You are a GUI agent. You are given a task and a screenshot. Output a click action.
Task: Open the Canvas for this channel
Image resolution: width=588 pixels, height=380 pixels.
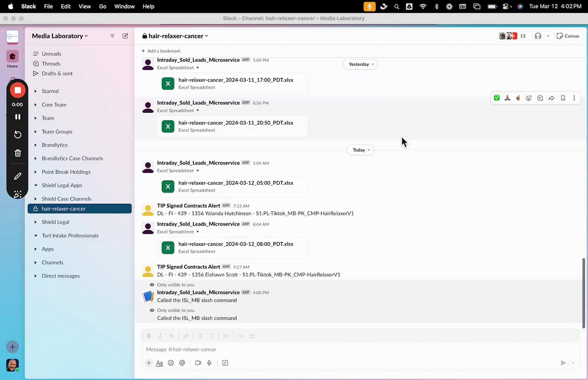click(568, 36)
